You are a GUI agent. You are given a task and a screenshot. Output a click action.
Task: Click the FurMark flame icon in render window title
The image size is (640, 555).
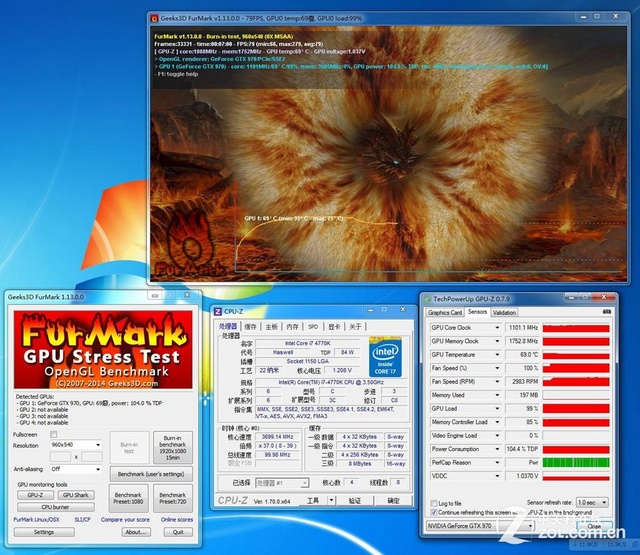pyautogui.click(x=154, y=18)
